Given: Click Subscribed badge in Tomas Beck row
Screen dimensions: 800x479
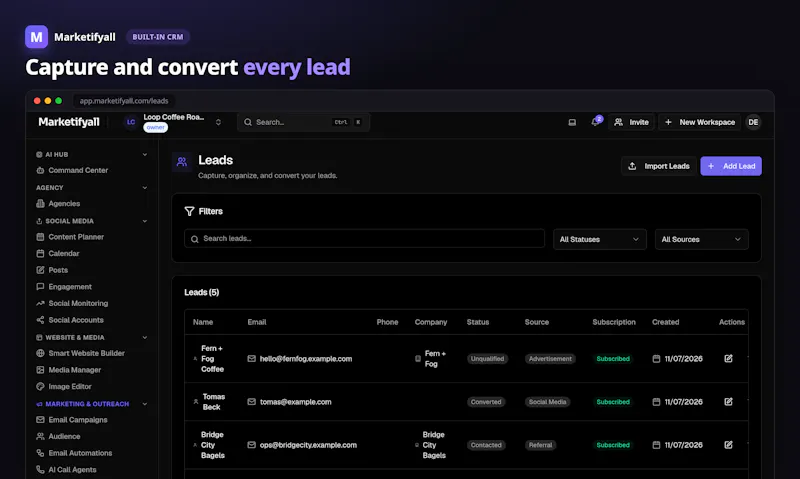Looking at the screenshot, I should [x=613, y=402].
